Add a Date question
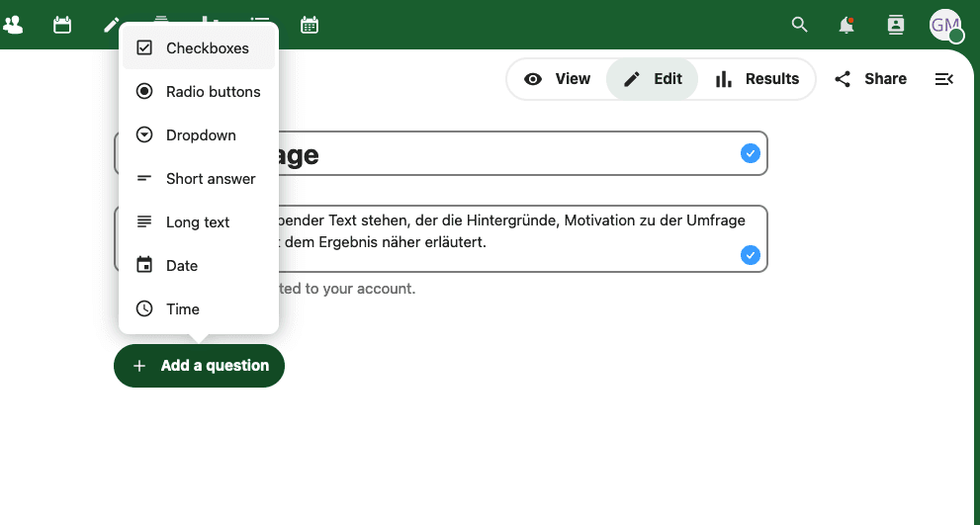The width and height of the screenshot is (980, 525). click(199, 265)
